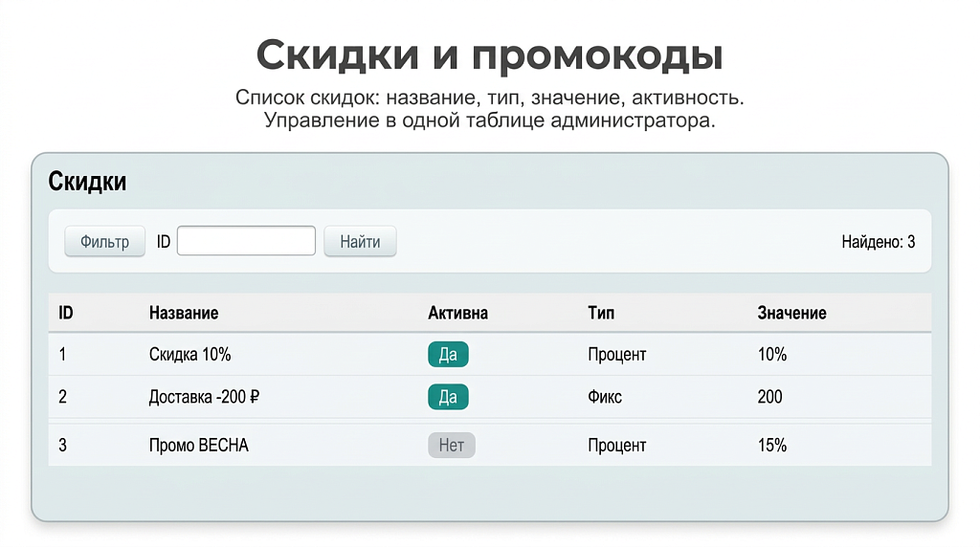Screen dimensions: 980x547
Task: Focus the ID search input field
Action: click(246, 241)
